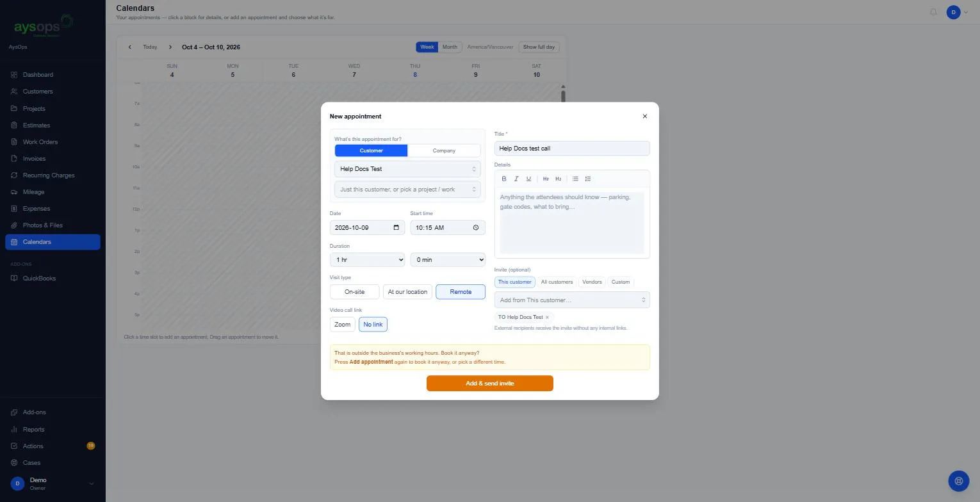Open the start time clock picker

[476, 227]
